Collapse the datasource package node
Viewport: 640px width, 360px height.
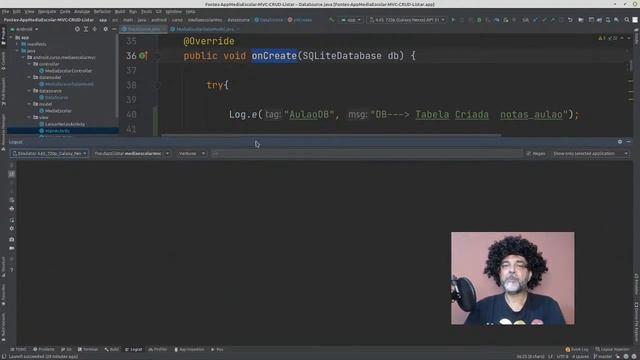point(29,91)
